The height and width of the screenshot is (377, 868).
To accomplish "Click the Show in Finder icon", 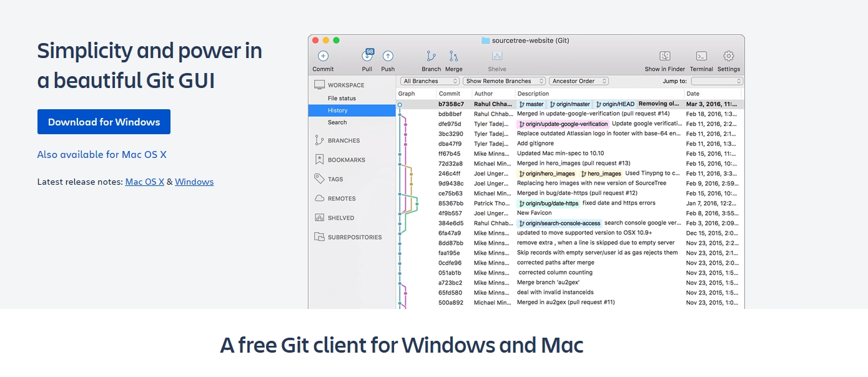I will coord(665,56).
